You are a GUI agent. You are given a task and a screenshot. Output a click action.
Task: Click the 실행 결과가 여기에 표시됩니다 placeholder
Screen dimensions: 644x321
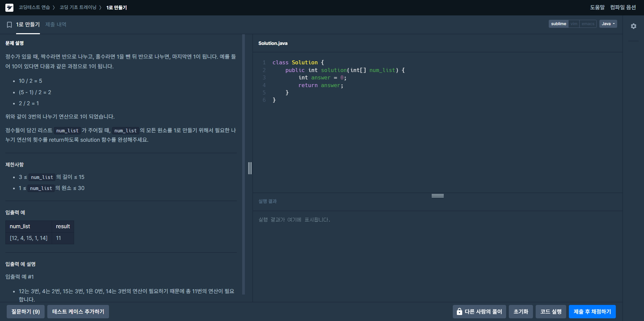[294, 220]
